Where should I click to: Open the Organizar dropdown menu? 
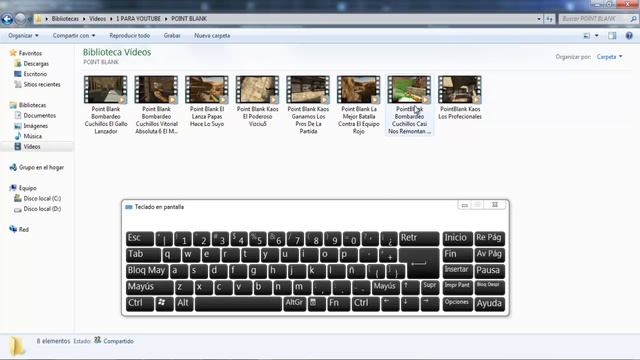coord(23,36)
